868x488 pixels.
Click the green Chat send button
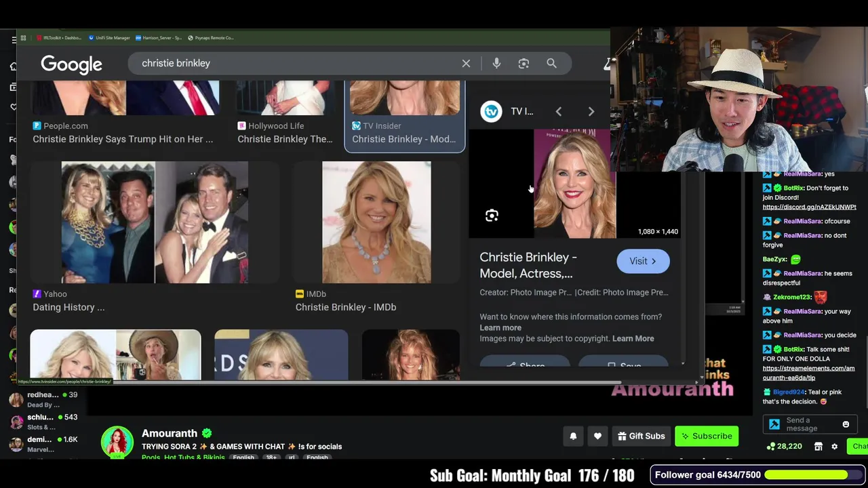pyautogui.click(x=859, y=446)
